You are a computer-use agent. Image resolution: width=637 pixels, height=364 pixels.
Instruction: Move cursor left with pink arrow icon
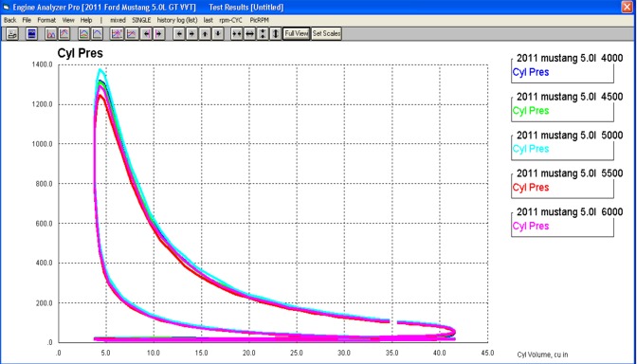[x=147, y=34]
